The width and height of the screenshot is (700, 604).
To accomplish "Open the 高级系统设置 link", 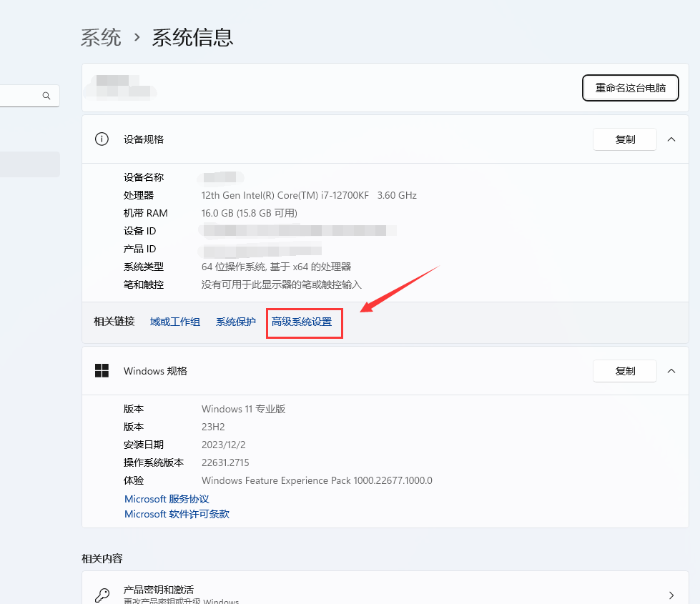I will pyautogui.click(x=302, y=322).
